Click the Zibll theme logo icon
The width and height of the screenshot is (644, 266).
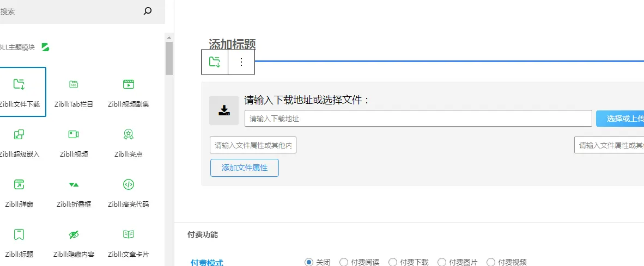click(45, 47)
